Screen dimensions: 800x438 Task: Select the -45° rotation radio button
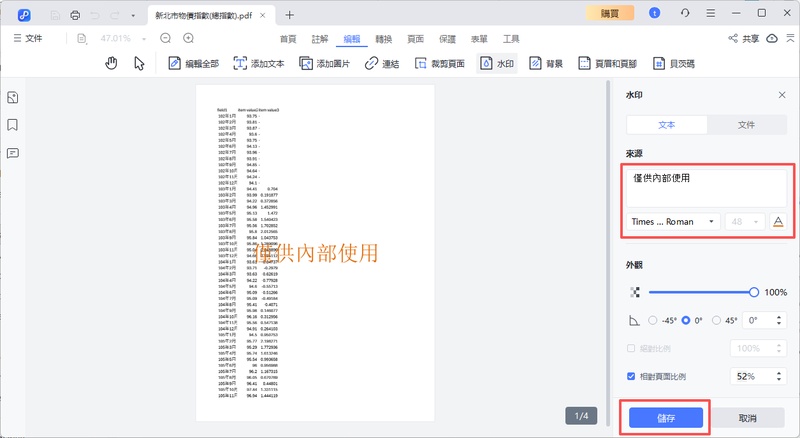[653, 321]
